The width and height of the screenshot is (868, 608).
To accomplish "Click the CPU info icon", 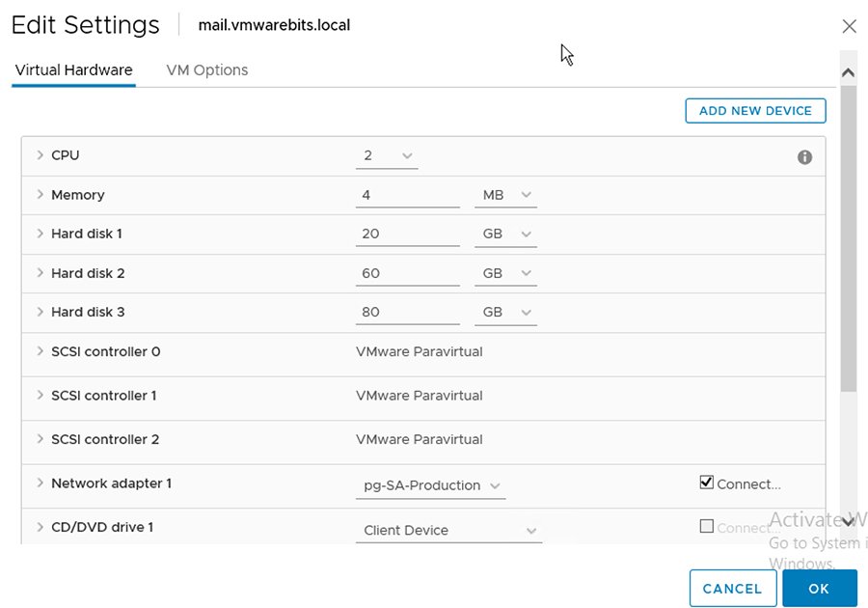I will click(804, 155).
